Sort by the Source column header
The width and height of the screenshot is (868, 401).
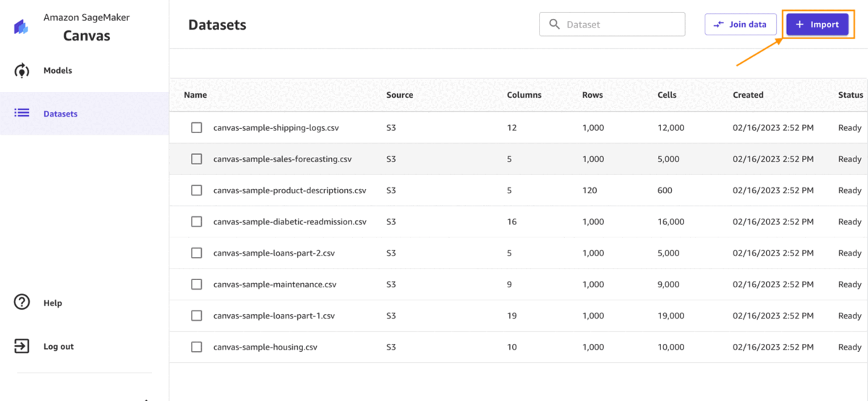click(400, 95)
